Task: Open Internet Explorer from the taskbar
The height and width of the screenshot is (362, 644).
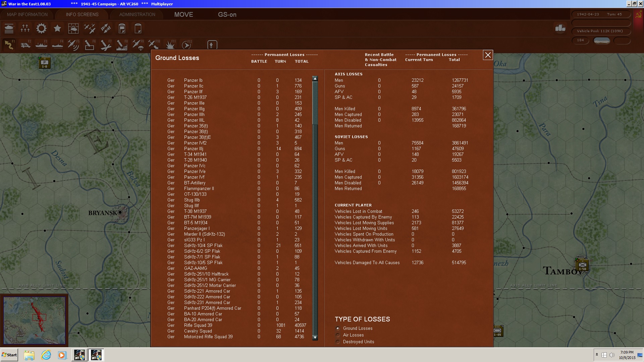Action: point(46,355)
